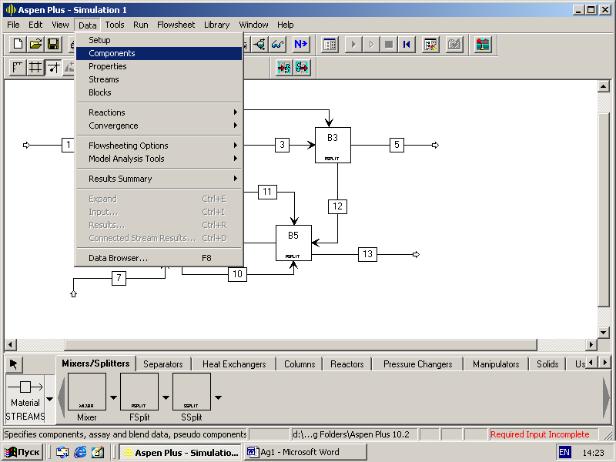Click the Mixer block icon in model library
The height and width of the screenshot is (462, 616).
[87, 394]
